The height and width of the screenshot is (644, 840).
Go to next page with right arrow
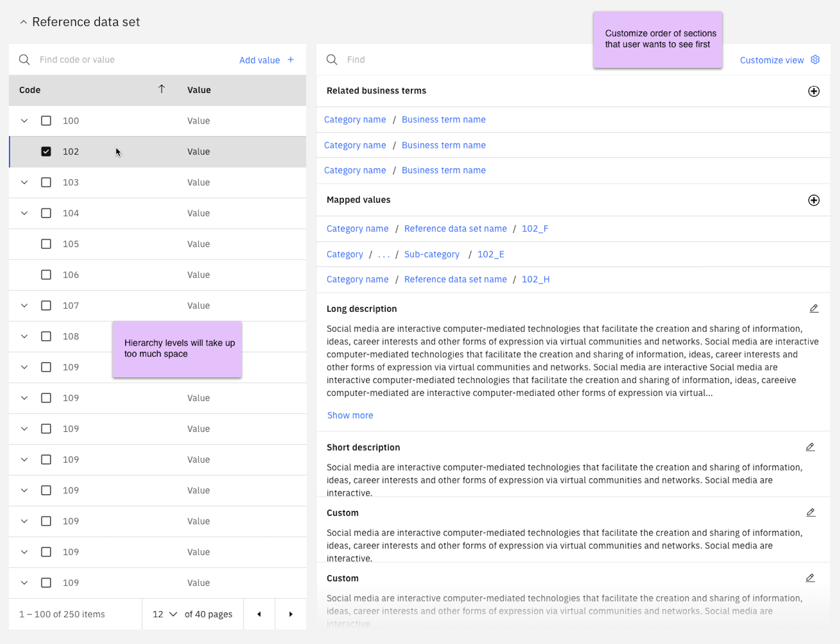click(x=291, y=614)
